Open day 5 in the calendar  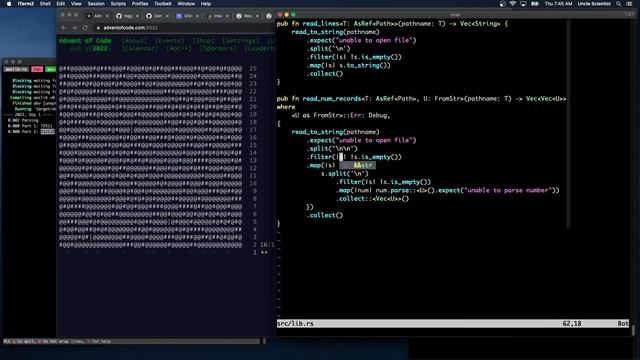coord(158,222)
